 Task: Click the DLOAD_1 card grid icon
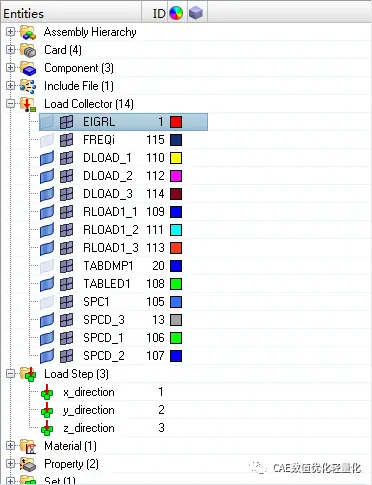click(66, 158)
